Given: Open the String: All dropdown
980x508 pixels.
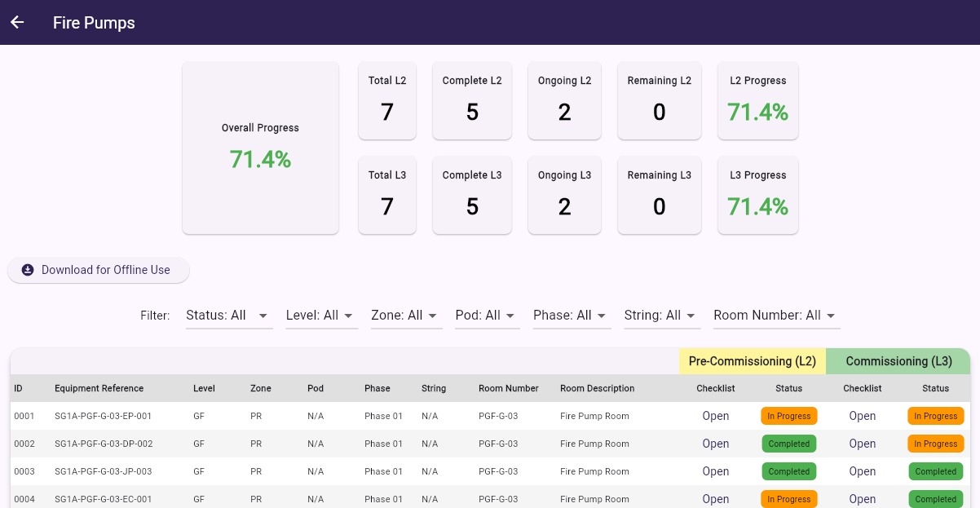Looking at the screenshot, I should [662, 316].
